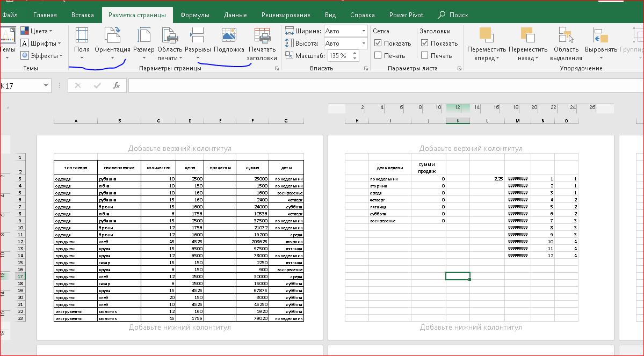Click the Область печати icon
This screenshot has height=356, width=644.
[170, 36]
